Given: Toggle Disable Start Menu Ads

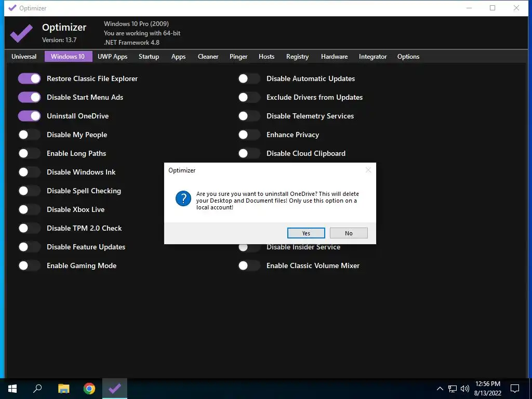Looking at the screenshot, I should (29, 97).
